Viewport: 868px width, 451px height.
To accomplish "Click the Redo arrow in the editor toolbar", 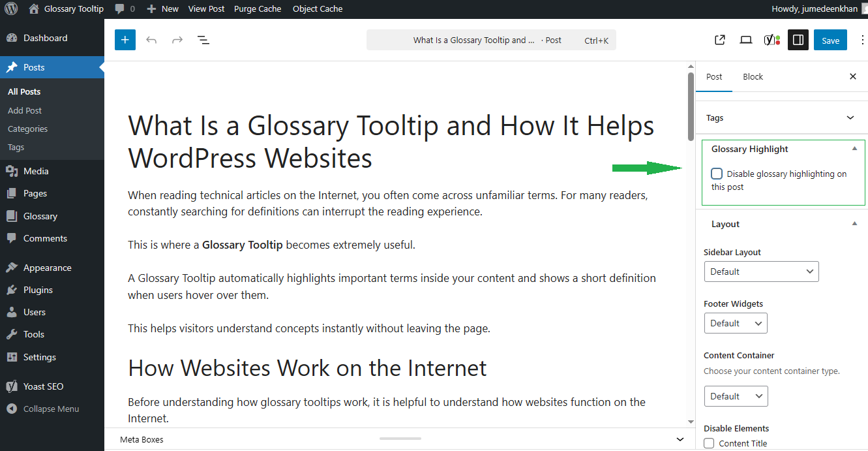I will pyautogui.click(x=176, y=40).
